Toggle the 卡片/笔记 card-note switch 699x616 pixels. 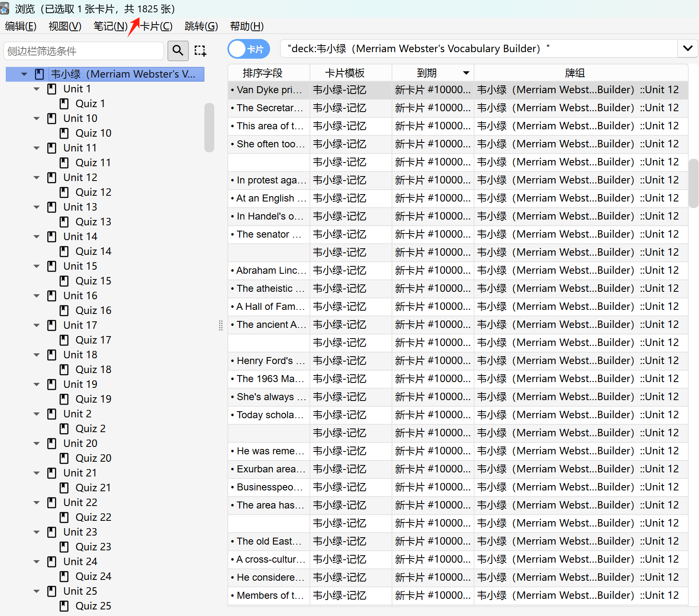[x=249, y=49]
